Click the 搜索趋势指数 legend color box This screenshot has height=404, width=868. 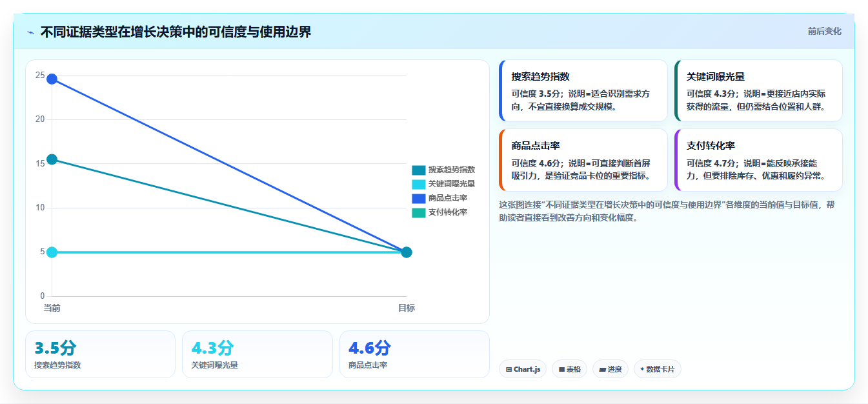[x=419, y=170]
